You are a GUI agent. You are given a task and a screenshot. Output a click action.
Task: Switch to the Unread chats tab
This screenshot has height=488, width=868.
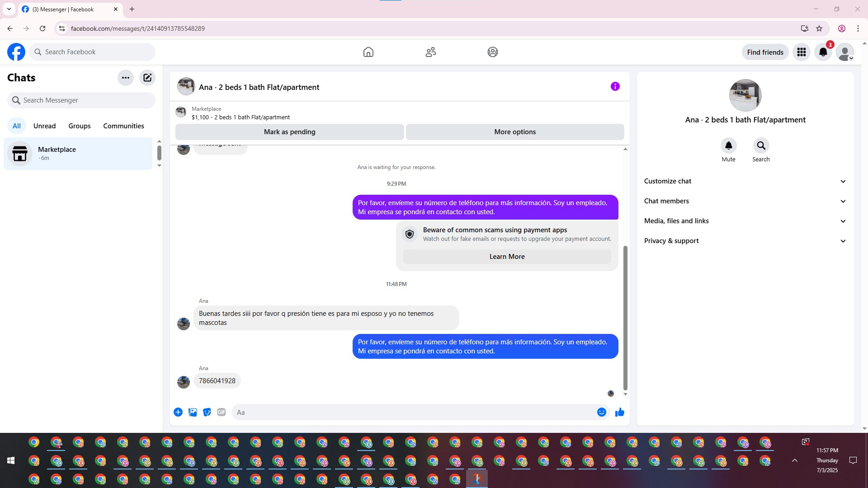coord(44,126)
